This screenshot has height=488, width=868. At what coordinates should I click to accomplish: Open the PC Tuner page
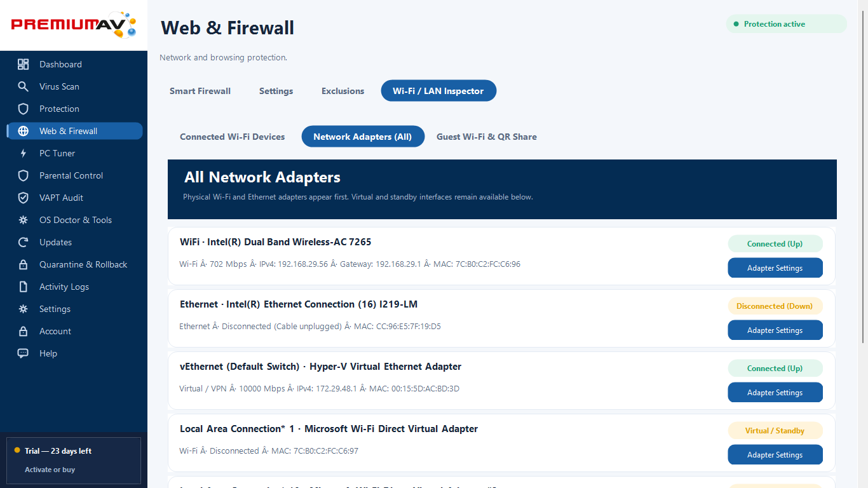pyautogui.click(x=74, y=153)
